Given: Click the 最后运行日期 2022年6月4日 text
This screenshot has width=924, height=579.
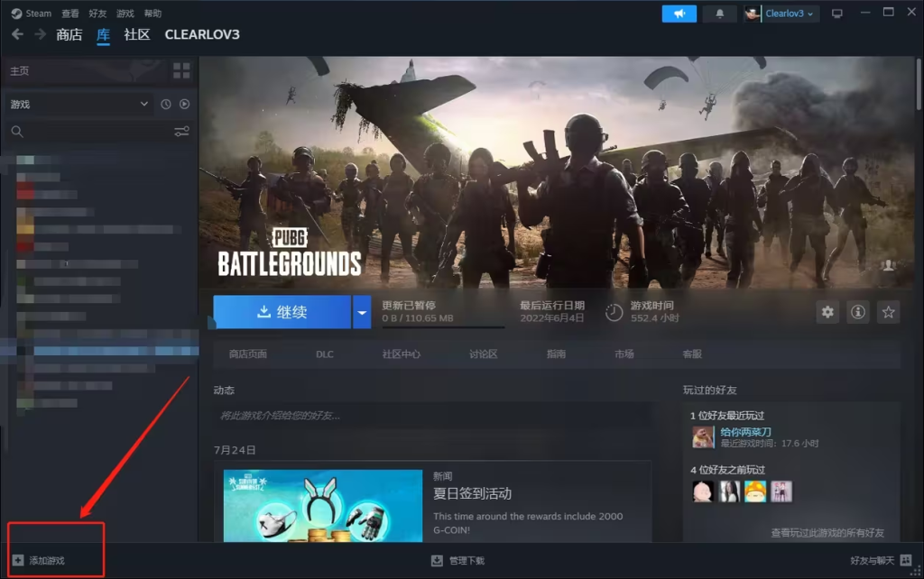Looking at the screenshot, I should 552,311.
